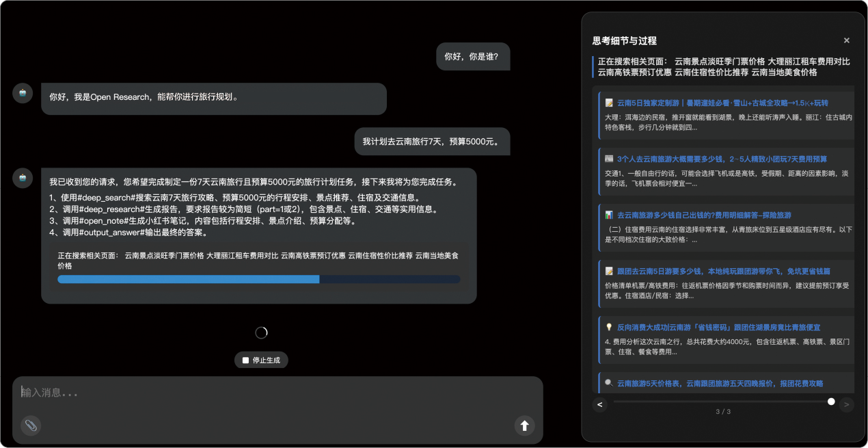
Task: Open link 去云南旅游多少钱自己出钱的
Action: click(x=704, y=215)
